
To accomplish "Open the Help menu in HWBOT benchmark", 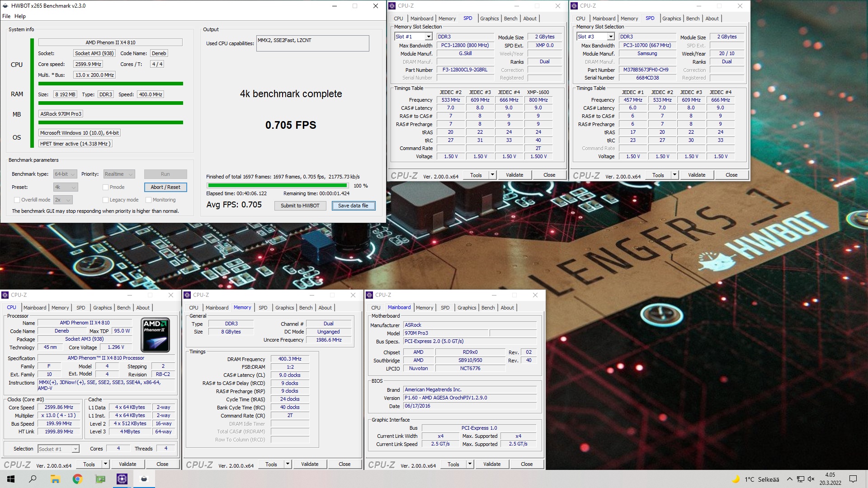I will (x=20, y=16).
